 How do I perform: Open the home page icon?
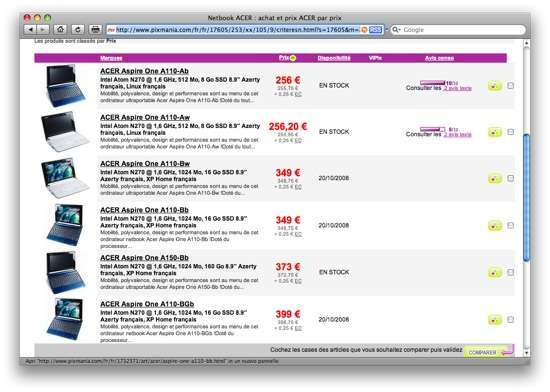point(60,29)
